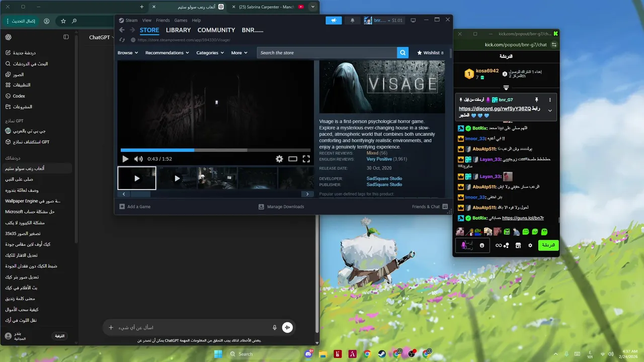Expand the Recommendations dropdown
This screenshot has height=362, width=644.
click(167, 53)
